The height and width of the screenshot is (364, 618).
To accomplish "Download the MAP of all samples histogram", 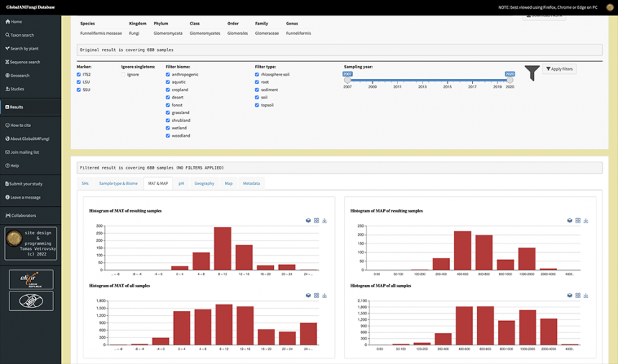I will 586,296.
